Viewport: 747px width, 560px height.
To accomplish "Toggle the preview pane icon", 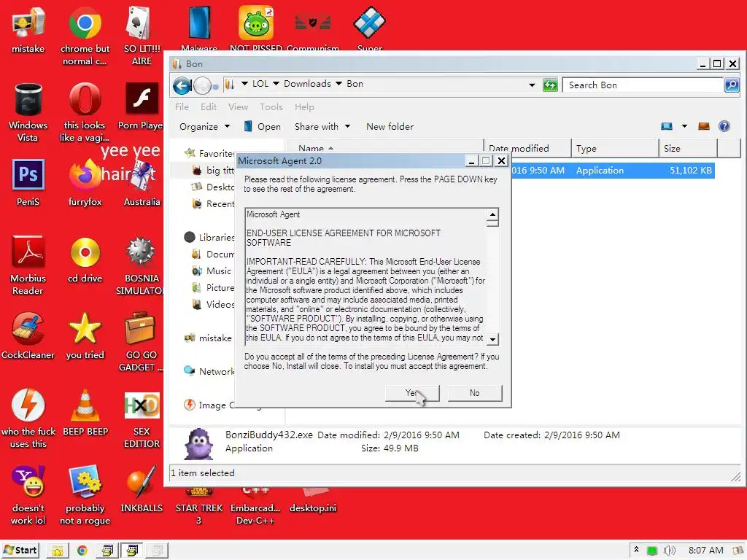I will (704, 126).
